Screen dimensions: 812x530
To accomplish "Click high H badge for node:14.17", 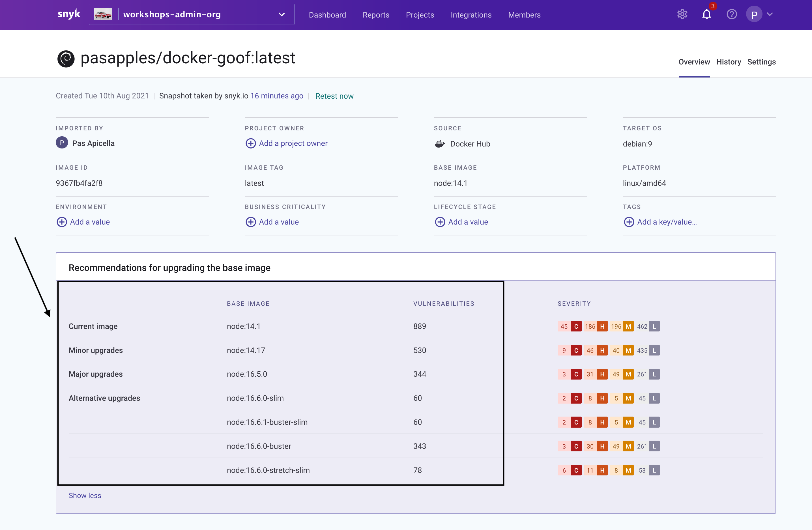I will pos(602,350).
